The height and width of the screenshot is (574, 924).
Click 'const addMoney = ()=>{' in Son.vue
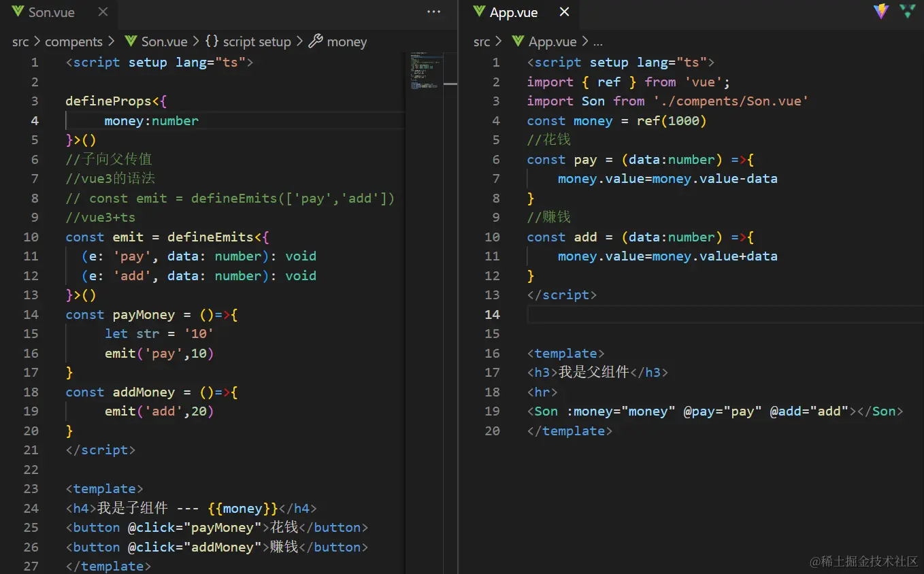point(152,392)
